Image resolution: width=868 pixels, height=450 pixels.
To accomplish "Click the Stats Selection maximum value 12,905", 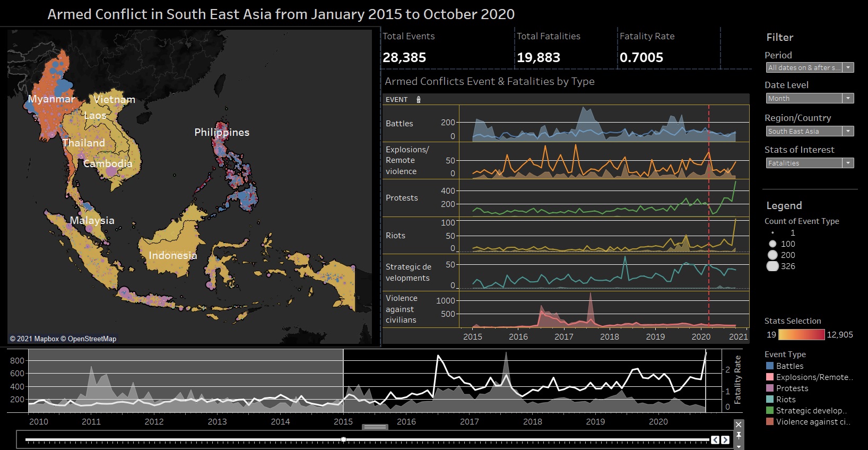I will (840, 334).
